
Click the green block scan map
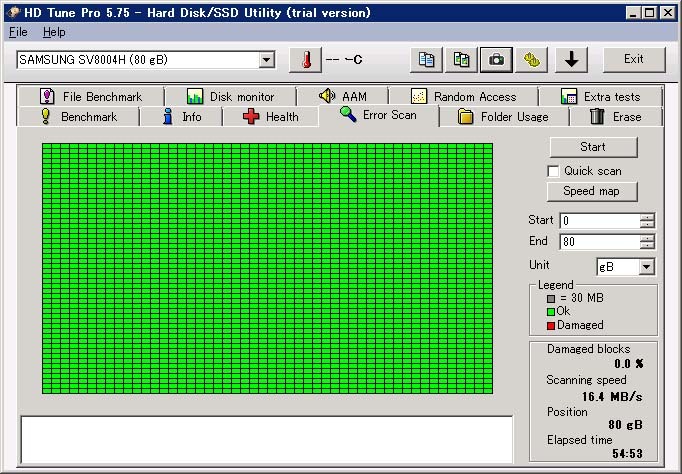point(267,268)
